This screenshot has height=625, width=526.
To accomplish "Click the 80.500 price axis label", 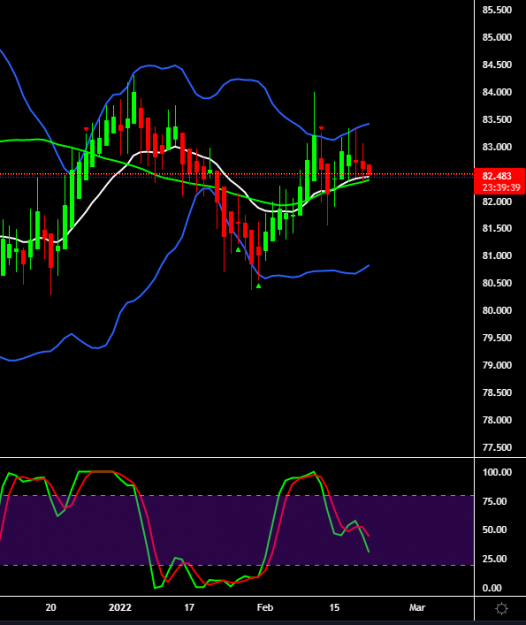I will [497, 283].
